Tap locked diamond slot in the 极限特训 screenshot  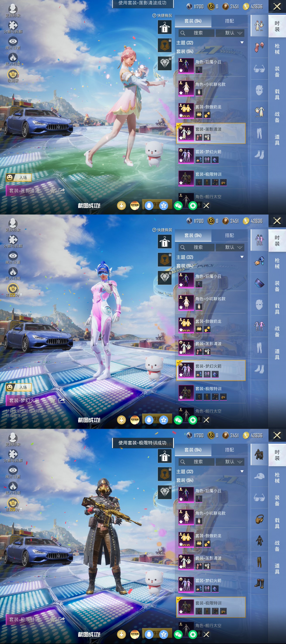click(165, 492)
